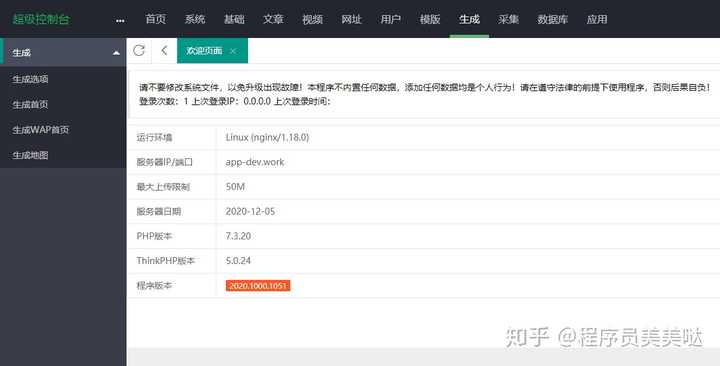Image resolution: width=720 pixels, height=366 pixels.
Task: Go to 首页 in top navigation
Action: coord(156,19)
